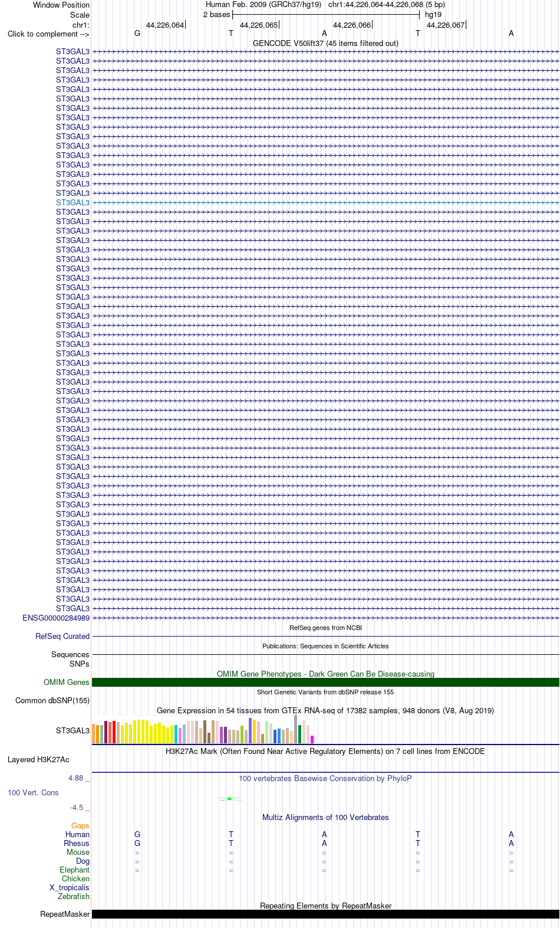Click the '2 bases' scale label

coord(217,15)
